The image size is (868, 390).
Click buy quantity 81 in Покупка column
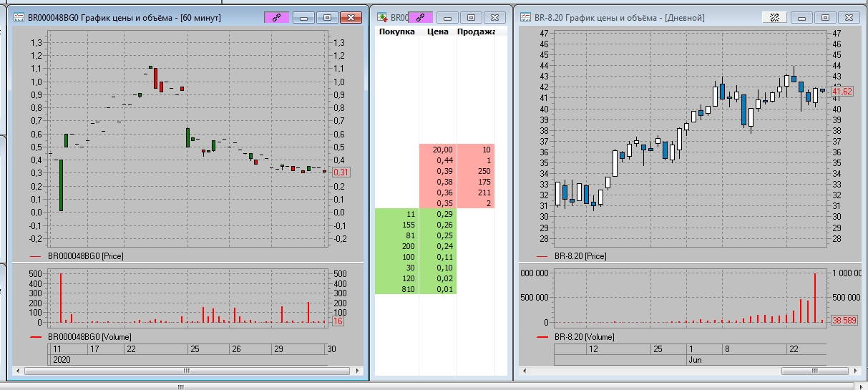coord(397,235)
